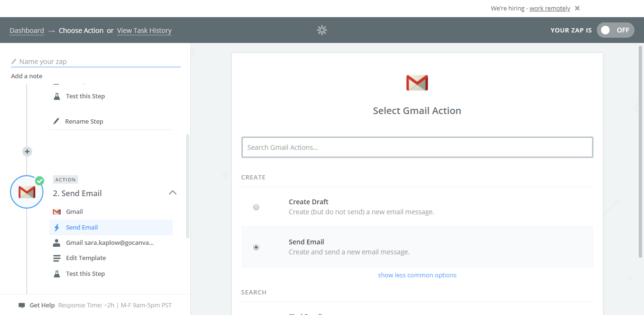Image resolution: width=644 pixels, height=315 pixels.
Task: Open View Task History link
Action: point(144,31)
